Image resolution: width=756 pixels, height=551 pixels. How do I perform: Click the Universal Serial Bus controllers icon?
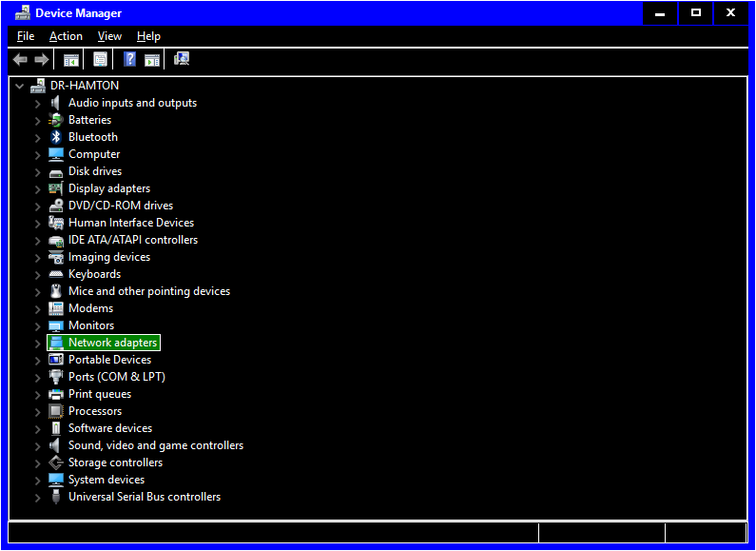(56, 497)
